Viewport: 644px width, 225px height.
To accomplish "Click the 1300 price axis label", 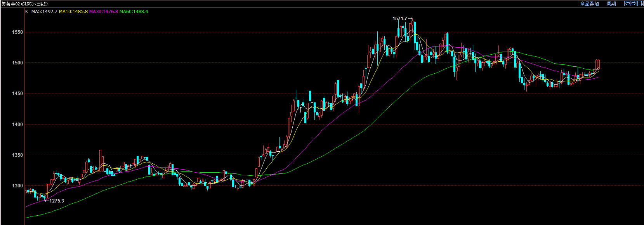I will [18, 186].
